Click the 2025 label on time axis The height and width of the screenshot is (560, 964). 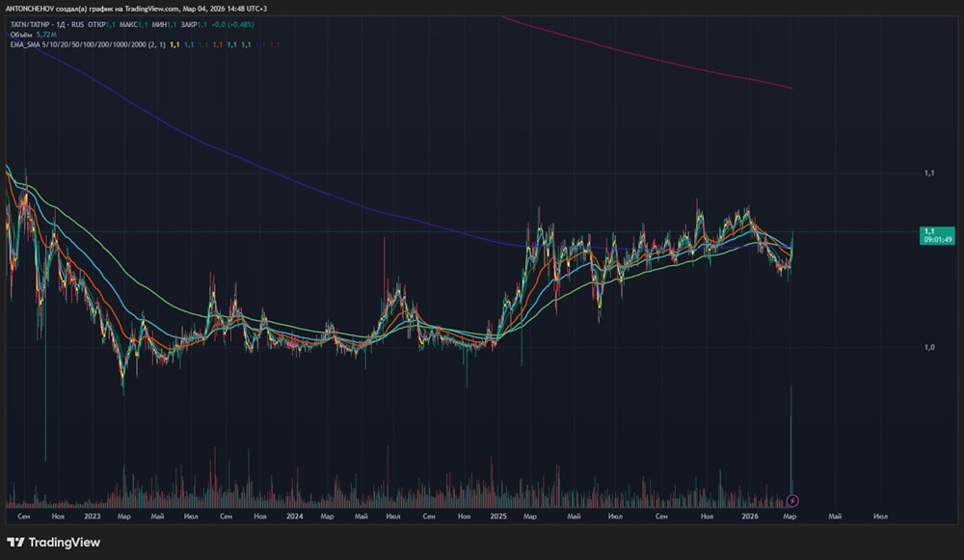(x=497, y=517)
